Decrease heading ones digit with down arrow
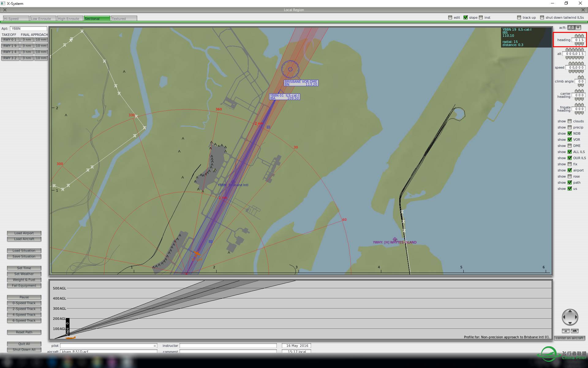The image size is (588, 368). pyautogui.click(x=582, y=44)
